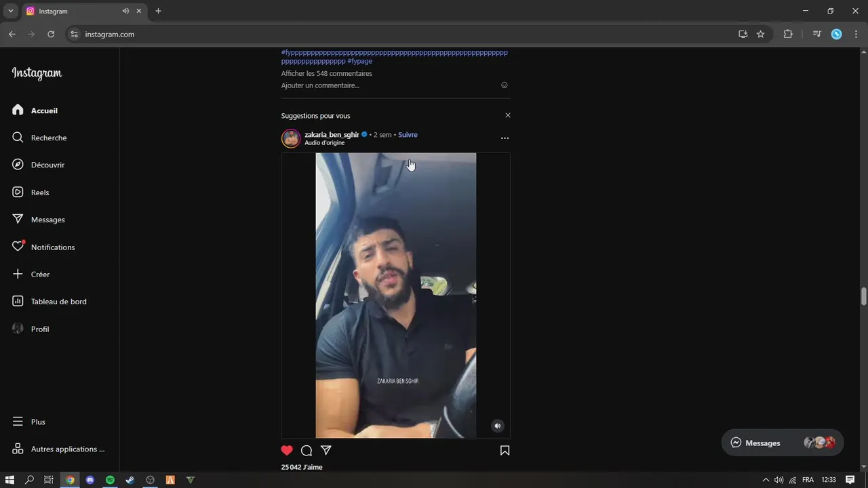Dismiss the Suggestions pour vous section
Viewport: 868px width, 488px height.
(x=508, y=115)
